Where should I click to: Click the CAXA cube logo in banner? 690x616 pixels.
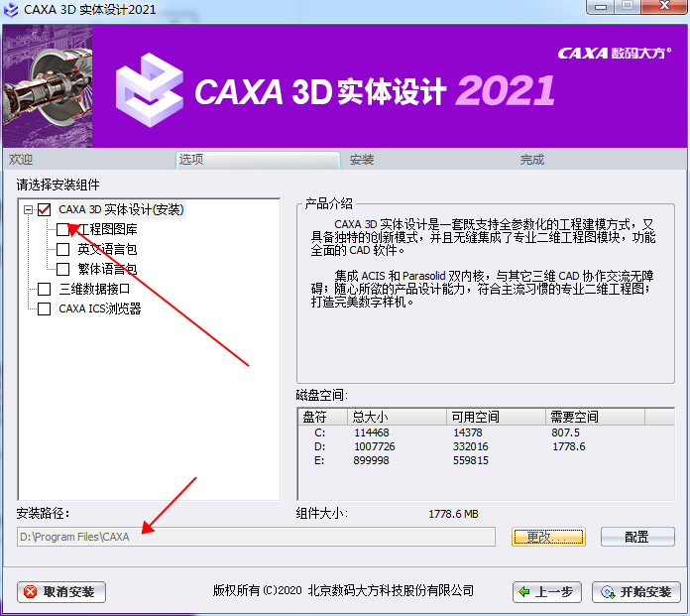tap(150, 90)
